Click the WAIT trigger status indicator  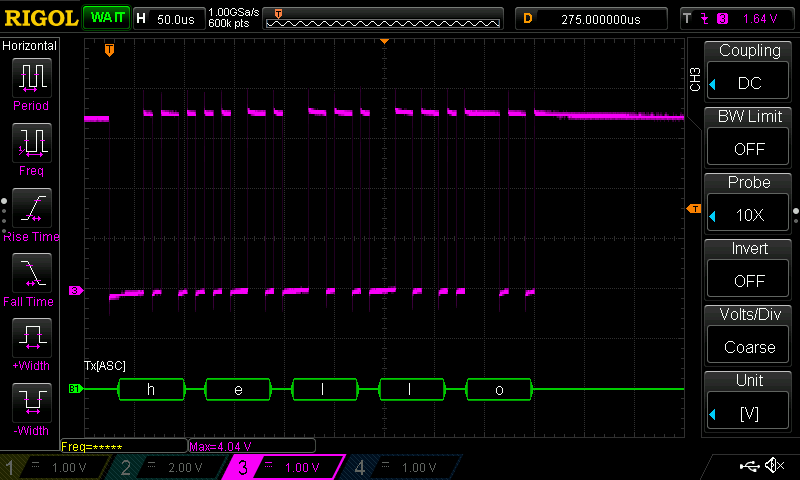(x=104, y=18)
